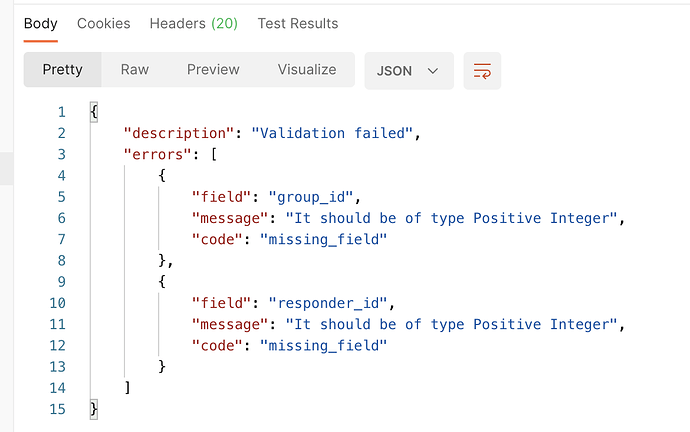Viewport: 690px width, 432px height.
Task: Click the "Validation failed" string value
Action: click(332, 133)
